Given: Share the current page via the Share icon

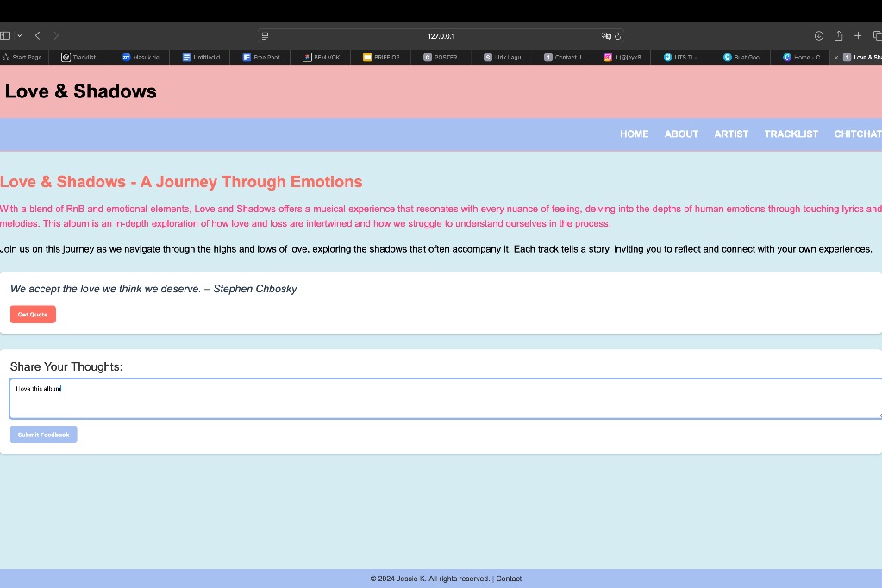Looking at the screenshot, I should 838,35.
